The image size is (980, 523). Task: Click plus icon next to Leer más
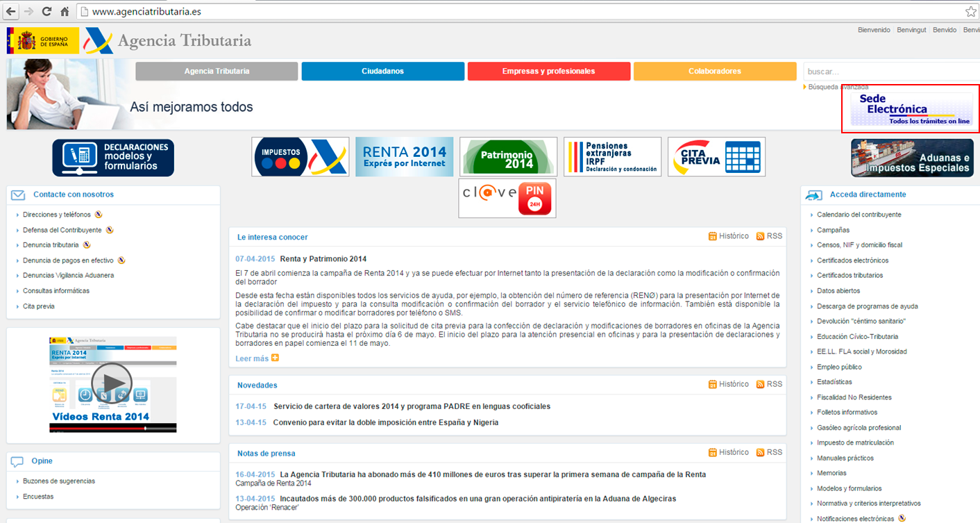coord(275,358)
